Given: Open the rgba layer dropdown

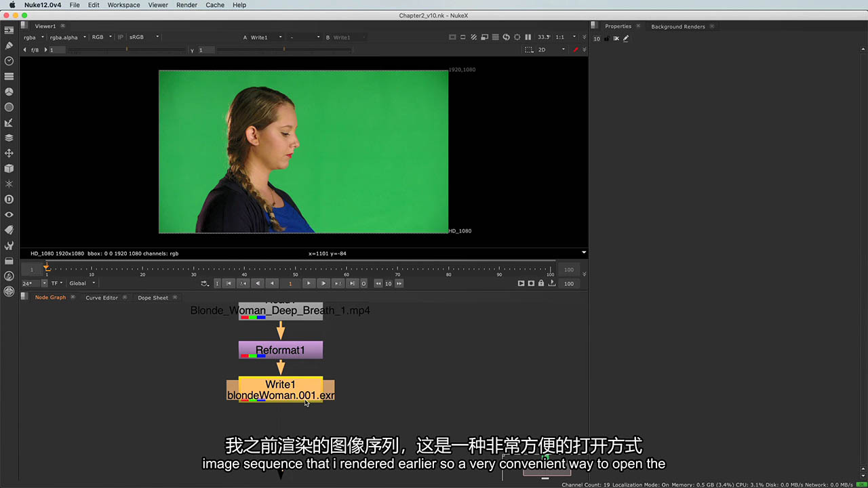Looking at the screenshot, I should (x=33, y=37).
